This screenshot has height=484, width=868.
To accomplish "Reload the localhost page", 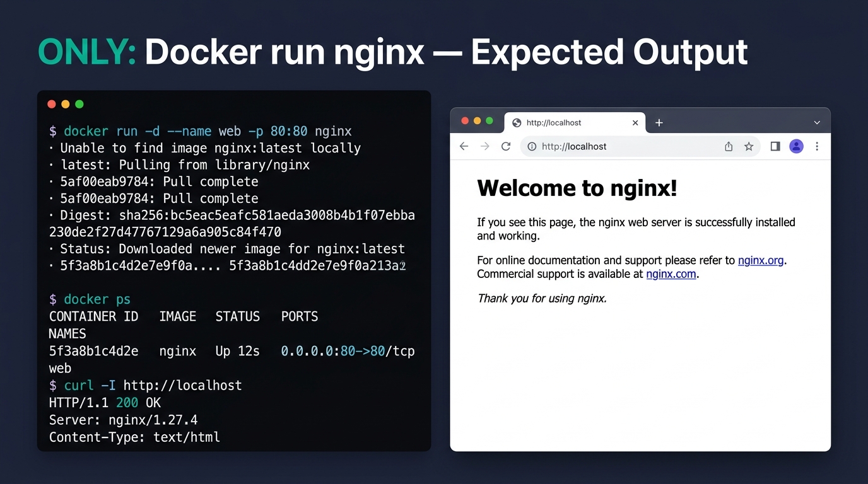I will (505, 146).
